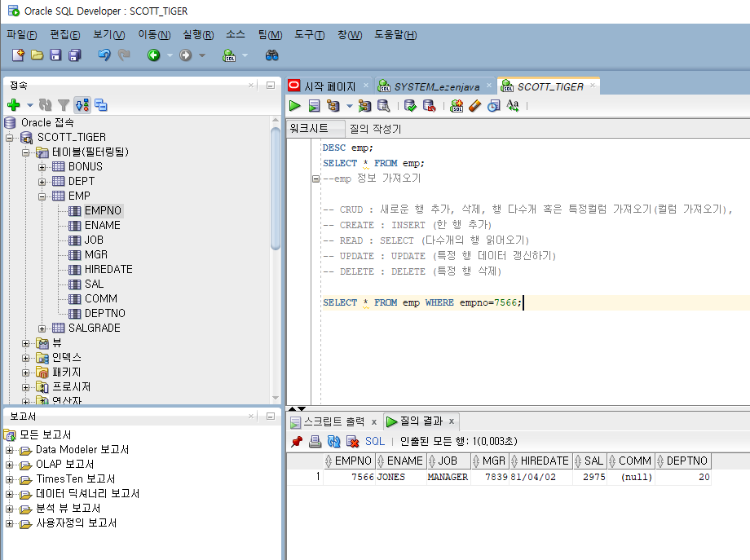Click the Save icon
Image resolution: width=750 pixels, height=560 pixels.
[x=56, y=55]
